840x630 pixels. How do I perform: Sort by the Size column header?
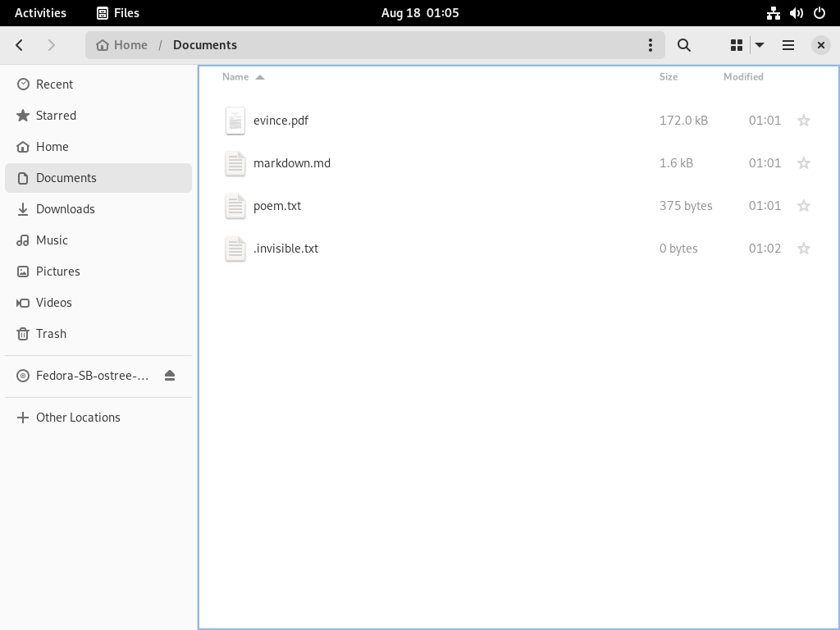669,76
